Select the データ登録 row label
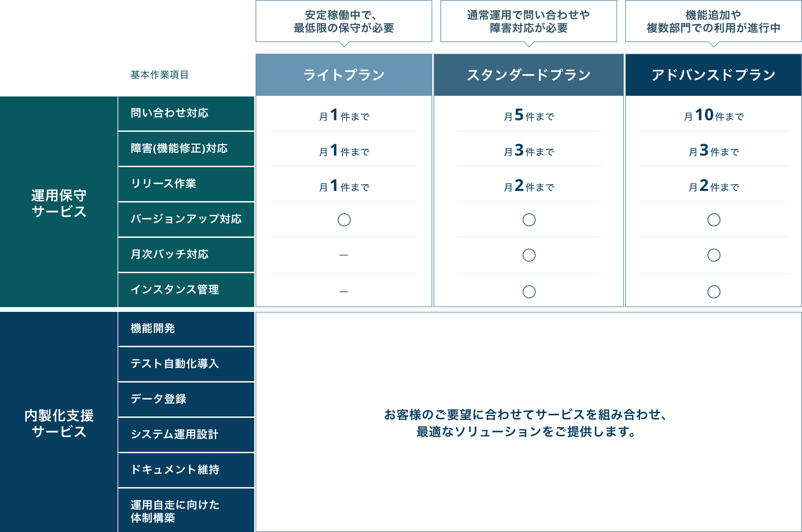The image size is (802, 532). coord(186,400)
